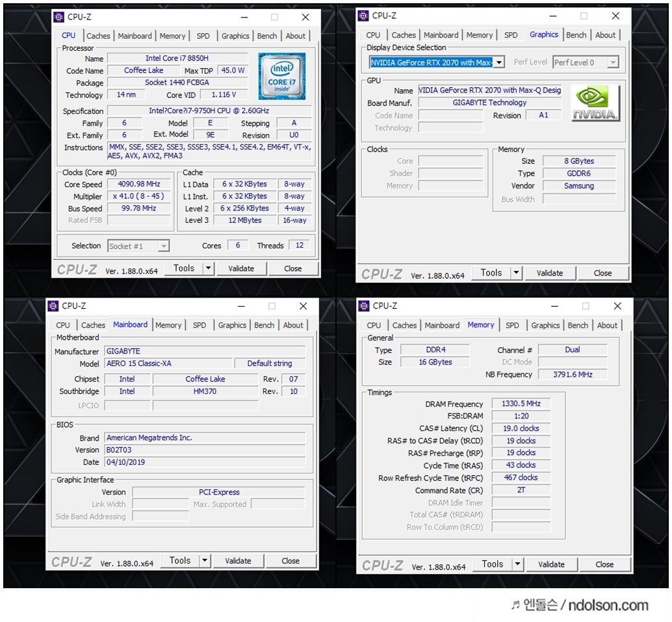
Task: Open the Perf Level 0 dropdown
Action: pyautogui.click(x=614, y=62)
